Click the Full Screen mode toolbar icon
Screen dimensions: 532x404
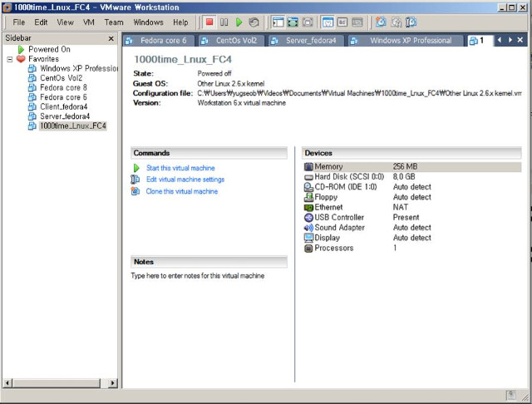pyautogui.click(x=293, y=22)
